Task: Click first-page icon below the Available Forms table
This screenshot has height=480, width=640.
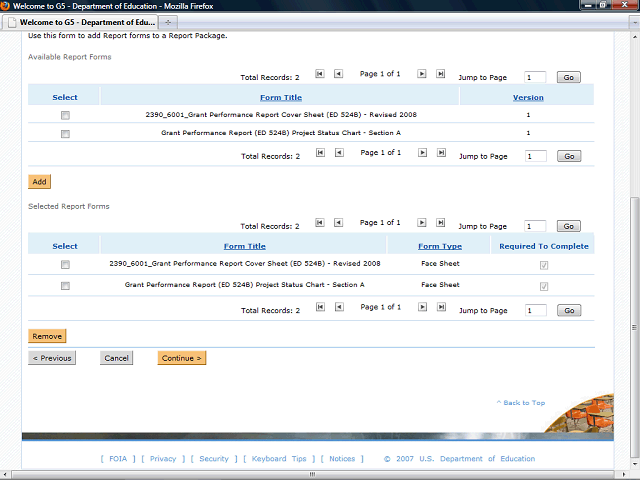Action: pyautogui.click(x=320, y=153)
